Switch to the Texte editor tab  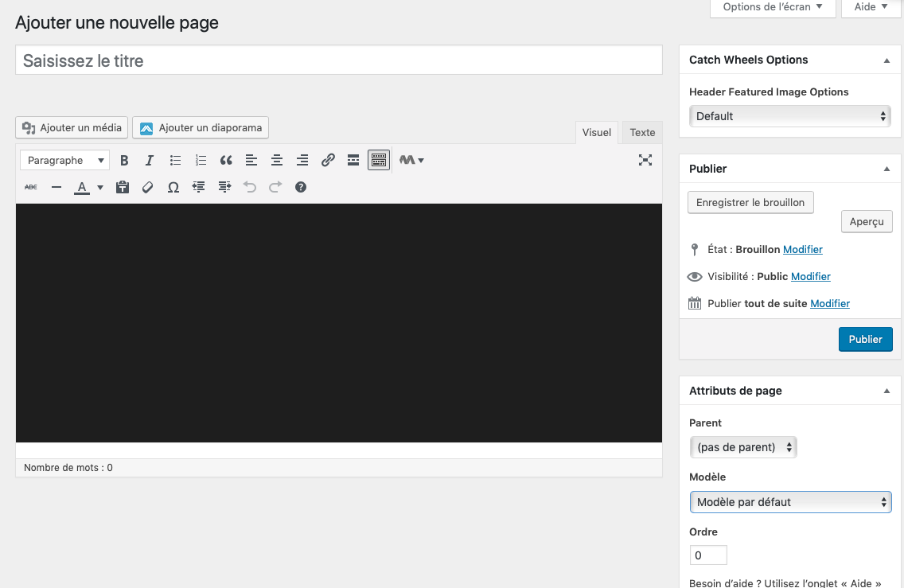[x=642, y=133]
